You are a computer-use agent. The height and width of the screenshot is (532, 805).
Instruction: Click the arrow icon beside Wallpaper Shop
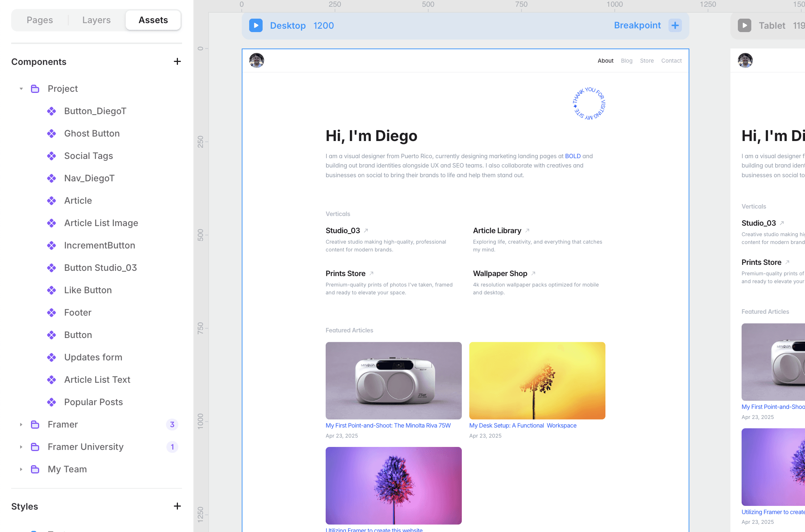coord(533,273)
